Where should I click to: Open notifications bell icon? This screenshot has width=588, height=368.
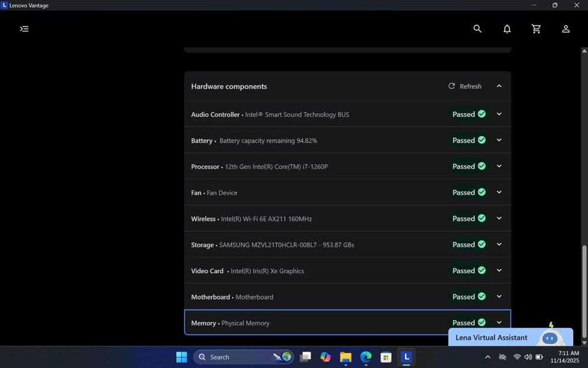507,29
